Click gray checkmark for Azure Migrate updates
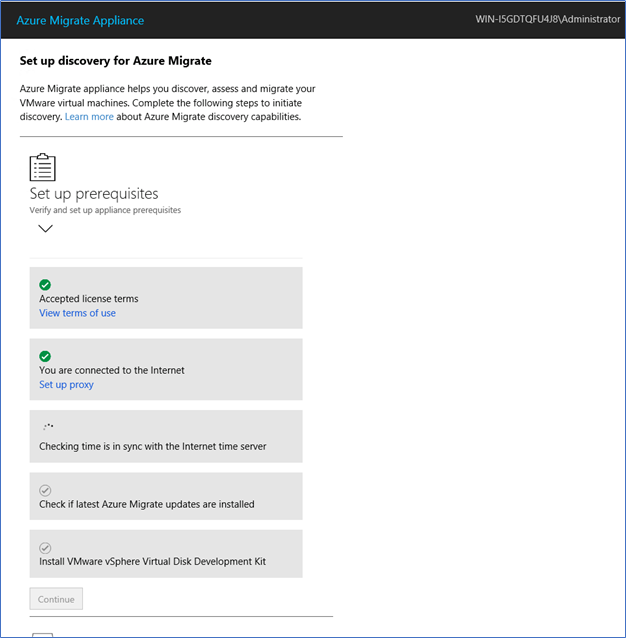The height and width of the screenshot is (638, 626). [45, 490]
